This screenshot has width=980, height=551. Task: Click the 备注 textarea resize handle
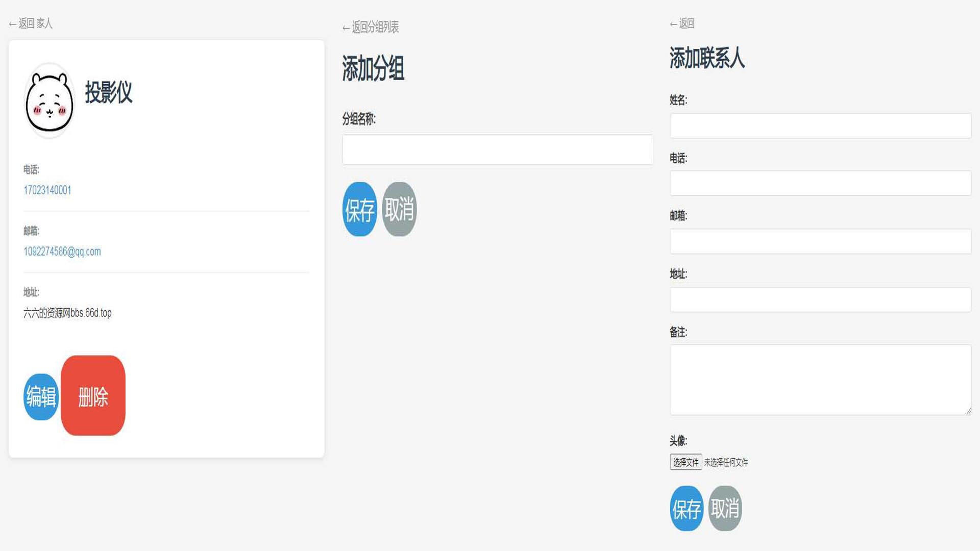pos(968,411)
